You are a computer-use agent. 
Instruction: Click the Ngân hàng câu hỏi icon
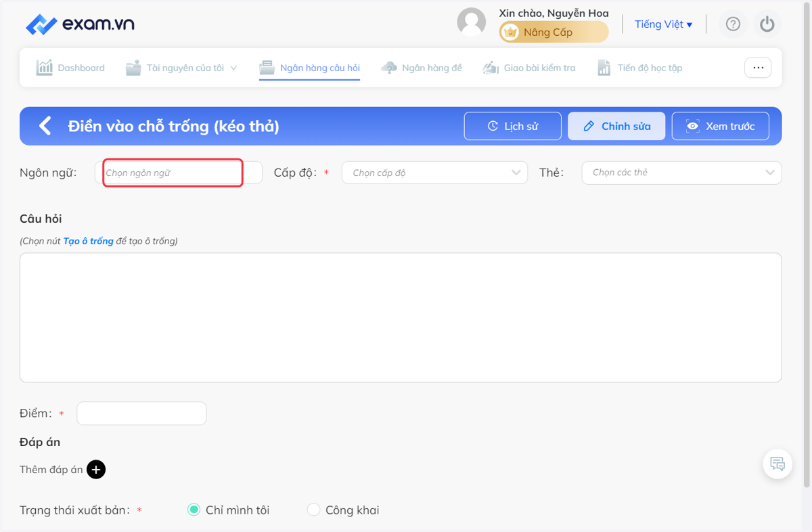tap(267, 68)
